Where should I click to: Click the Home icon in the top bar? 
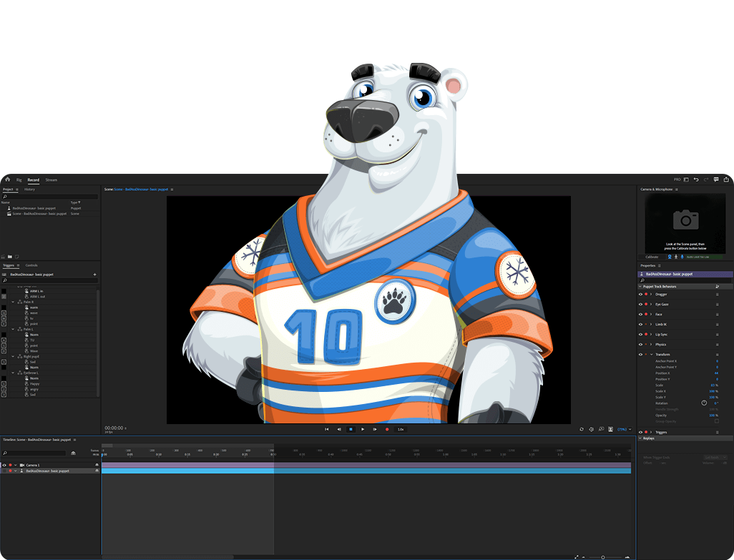click(7, 180)
